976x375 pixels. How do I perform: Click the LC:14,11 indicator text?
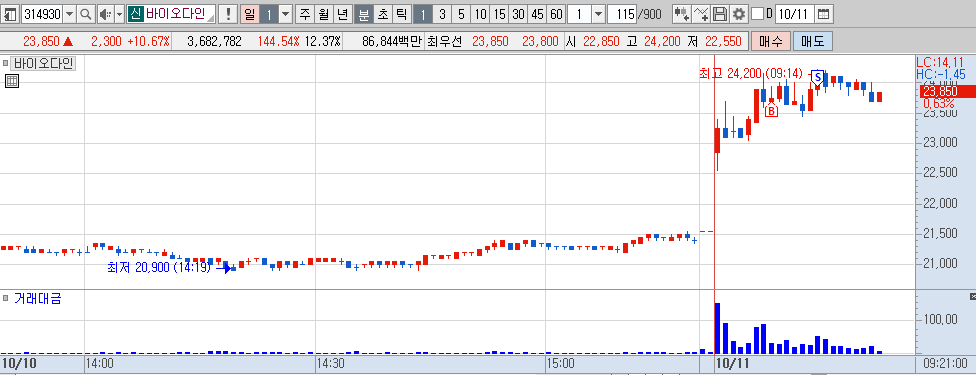coord(941,62)
